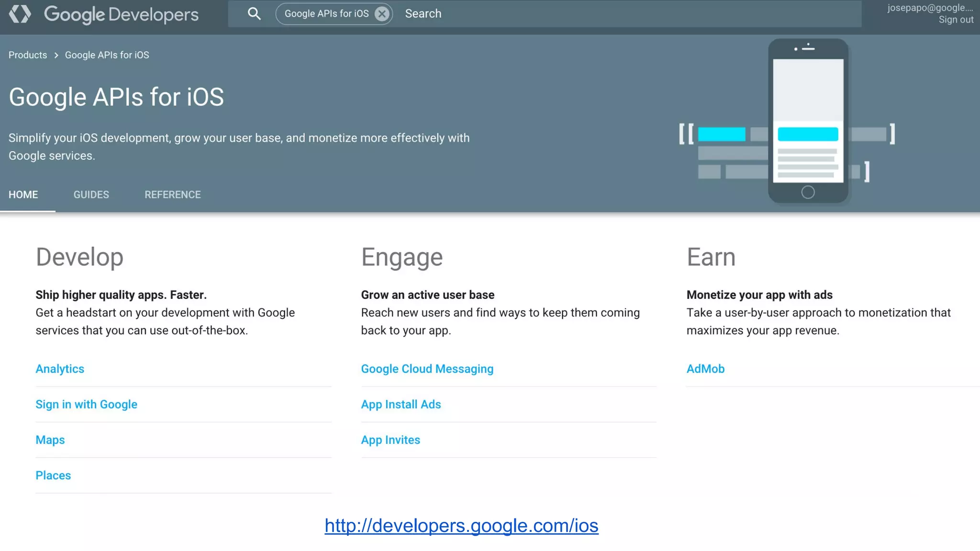Viewport: 980px width, 551px height.
Task: Remove the Google APIs for iOS search filter
Action: point(382,14)
